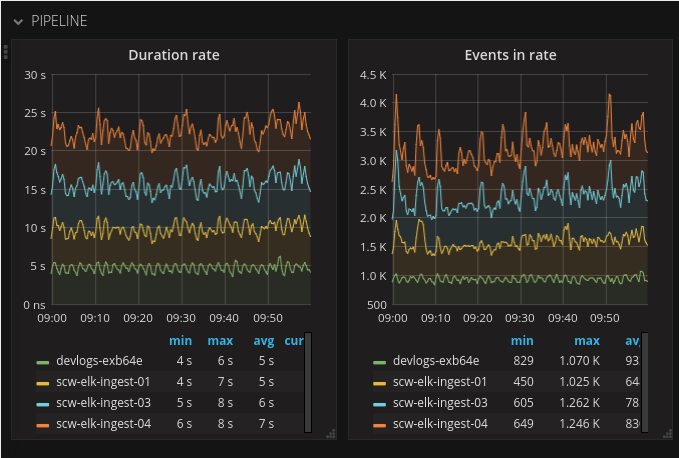Click Events in rate legend scrollbar
The height and width of the screenshot is (458, 679).
tap(644, 382)
